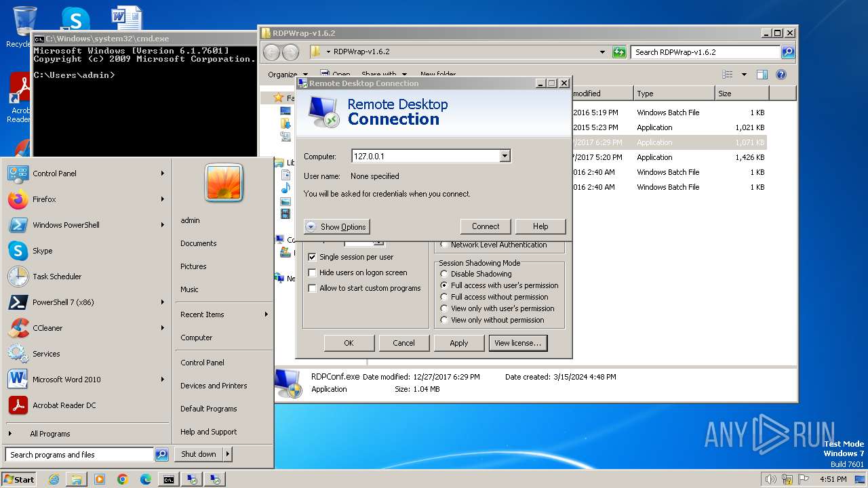The height and width of the screenshot is (488, 868).
Task: Launch Skype from the Start menu programs list
Action: click(85, 251)
